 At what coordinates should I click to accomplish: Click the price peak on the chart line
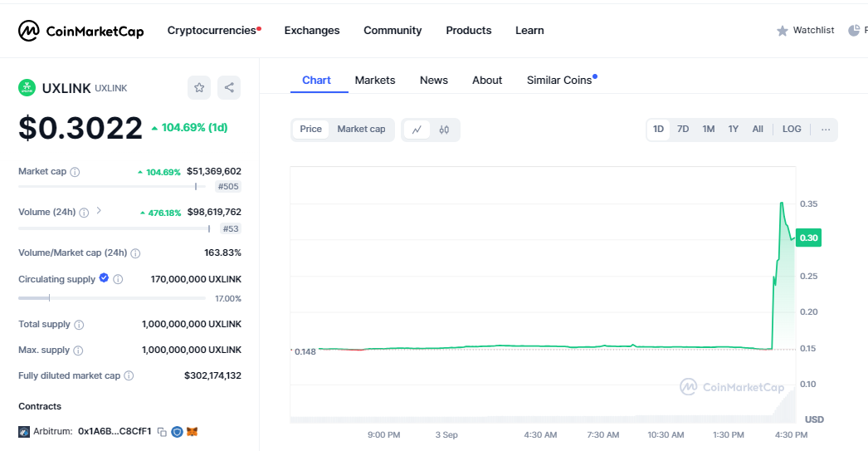click(782, 203)
